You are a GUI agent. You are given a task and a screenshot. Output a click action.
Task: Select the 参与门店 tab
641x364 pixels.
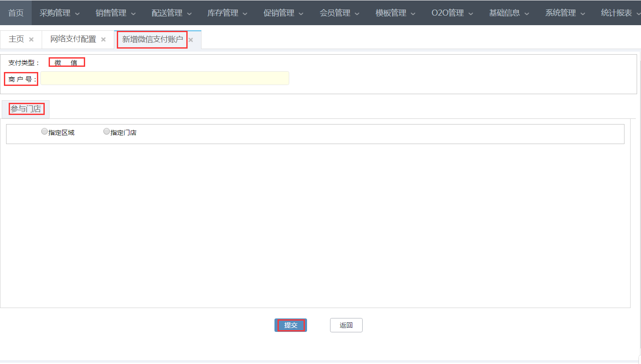tap(26, 109)
